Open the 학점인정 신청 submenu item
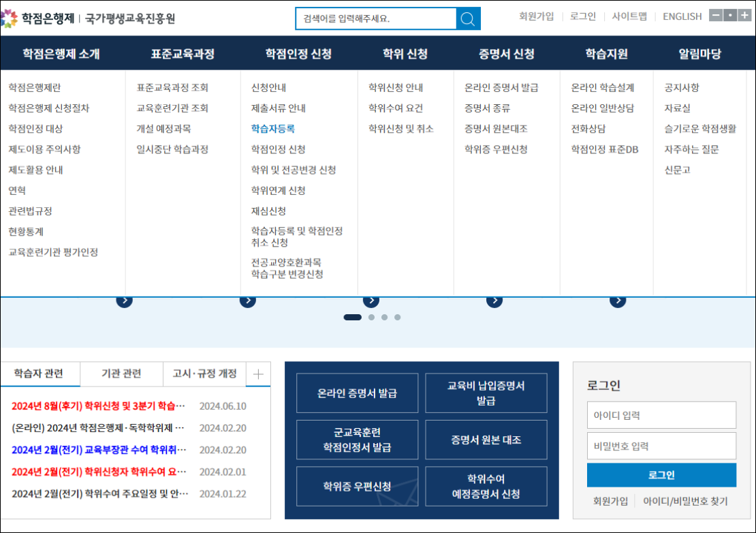The width and height of the screenshot is (756, 533). coord(278,149)
